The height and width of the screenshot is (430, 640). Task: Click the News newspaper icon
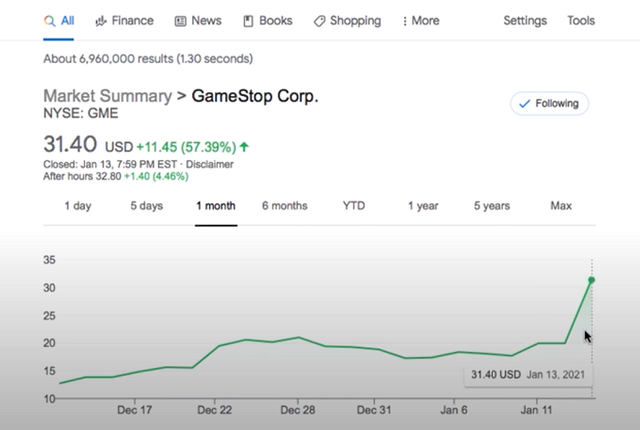click(x=180, y=21)
